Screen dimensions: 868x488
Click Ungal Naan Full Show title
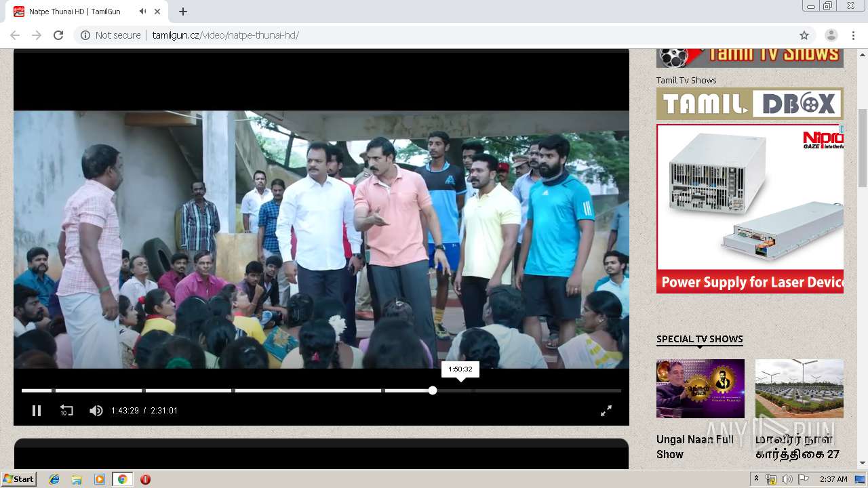tap(695, 447)
